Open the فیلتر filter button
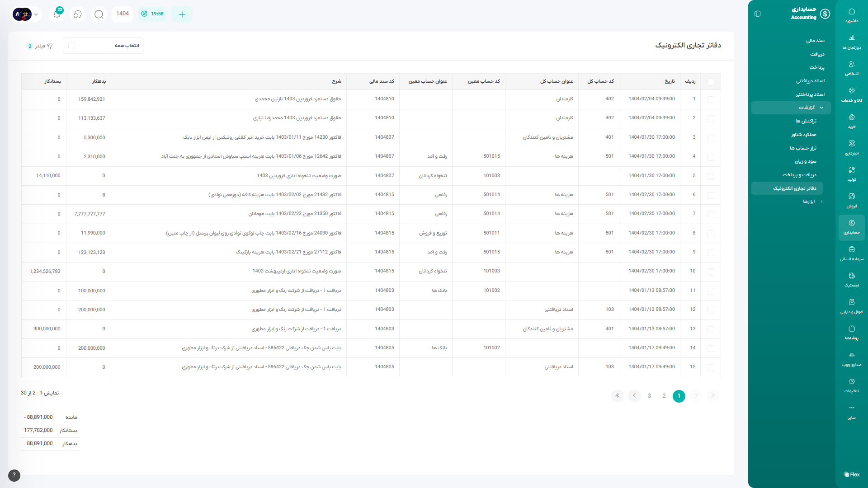 [40, 46]
